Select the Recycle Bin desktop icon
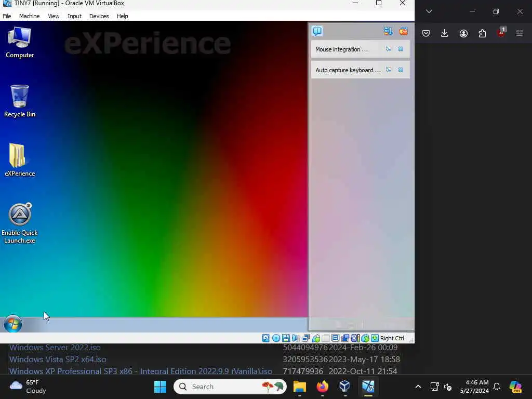 (19, 101)
